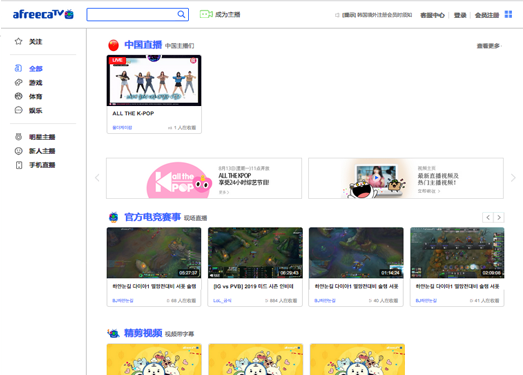Screen dimensions: 523x375
Task: Open the 成为主播 link
Action: [228, 14]
